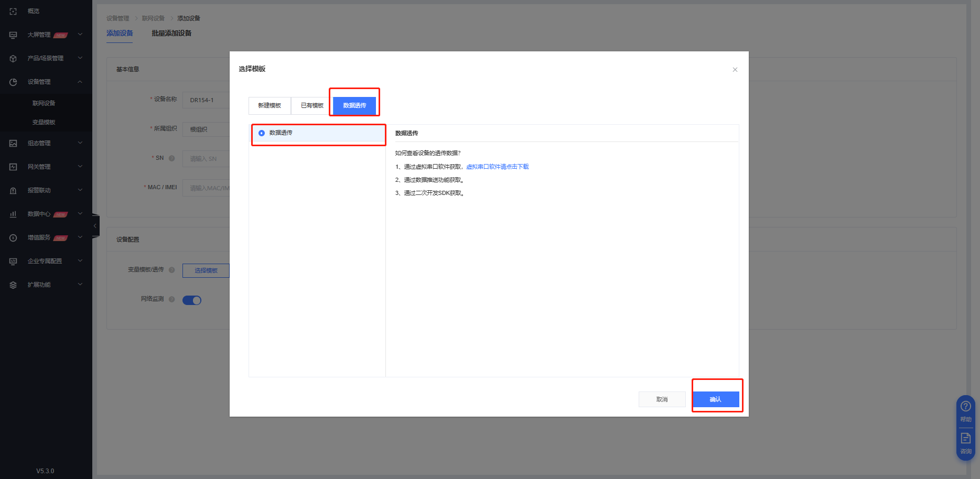Click the 产品/场景管理 cube icon
The width and height of the screenshot is (980, 479).
(x=13, y=58)
